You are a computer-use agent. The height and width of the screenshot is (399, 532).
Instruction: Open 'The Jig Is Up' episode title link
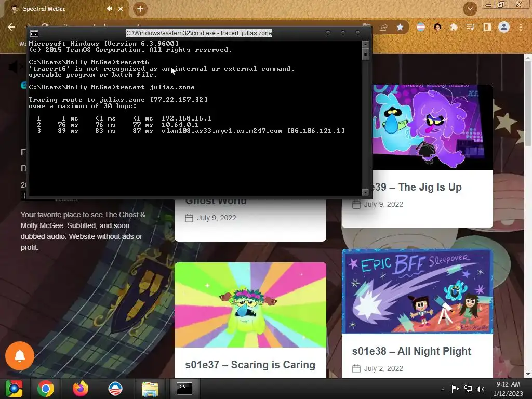pyautogui.click(x=417, y=187)
